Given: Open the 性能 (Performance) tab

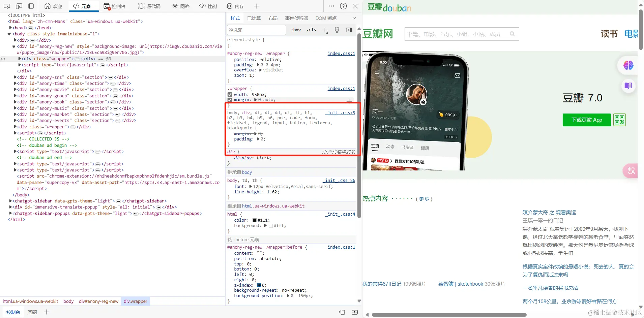Looking at the screenshot, I should tap(208, 6).
